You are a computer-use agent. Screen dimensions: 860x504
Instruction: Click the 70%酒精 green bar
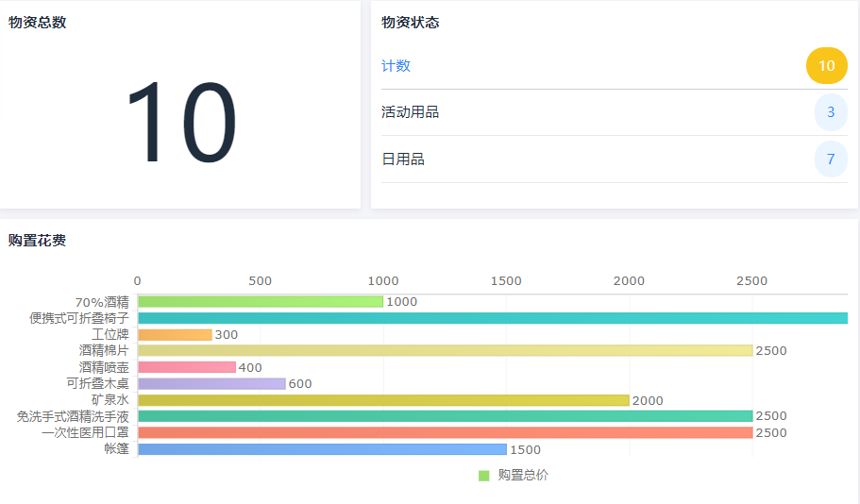pos(260,302)
